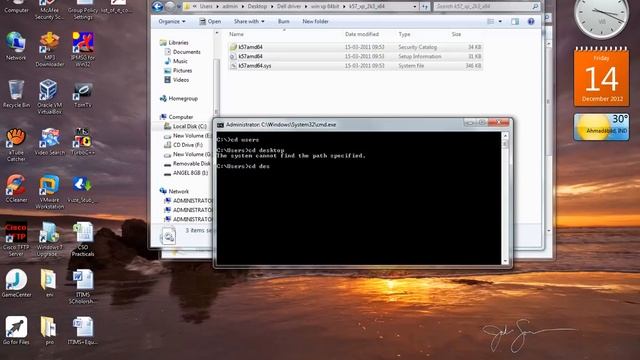Launch the TurboC++ shortcut
This screenshot has width=640, height=360.
83,141
